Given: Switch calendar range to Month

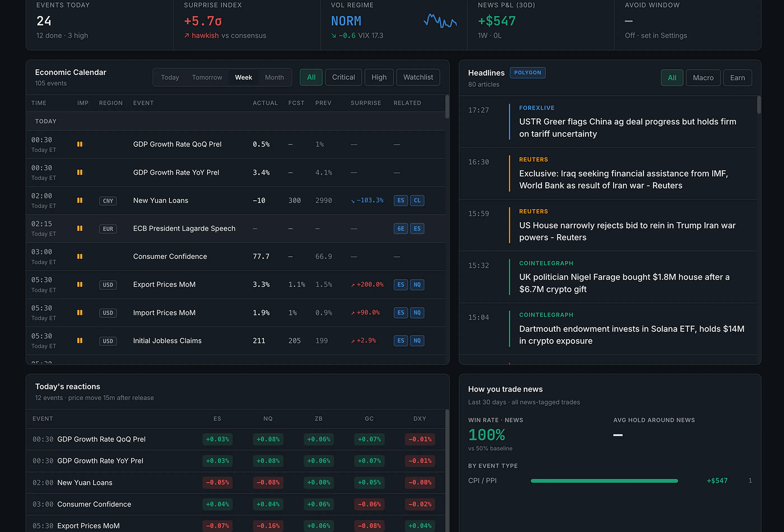Looking at the screenshot, I should click(x=274, y=77).
